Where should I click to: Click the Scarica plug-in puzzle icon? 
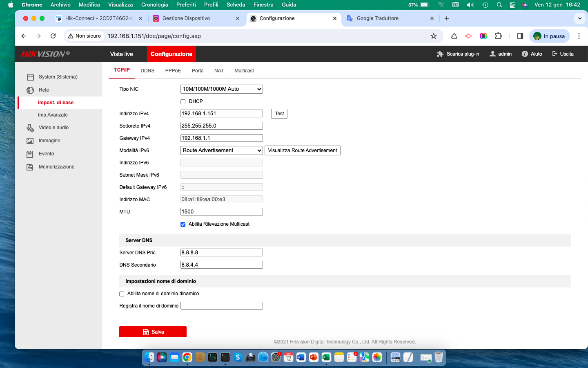tap(440, 54)
